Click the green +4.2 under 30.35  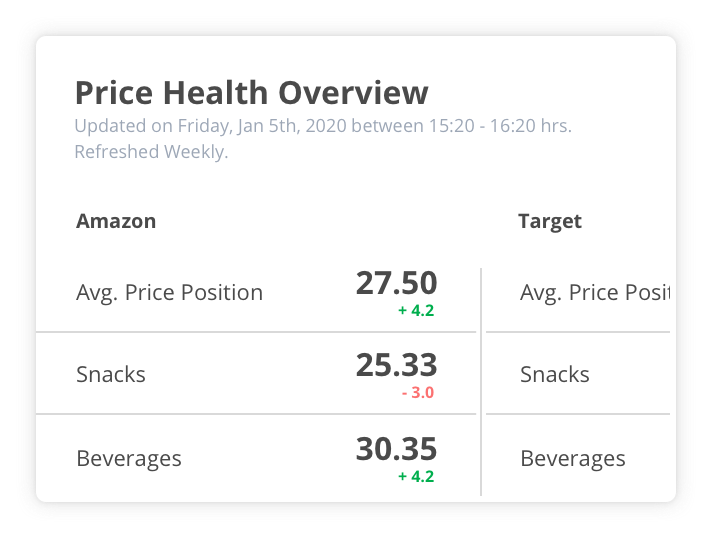coord(416,477)
